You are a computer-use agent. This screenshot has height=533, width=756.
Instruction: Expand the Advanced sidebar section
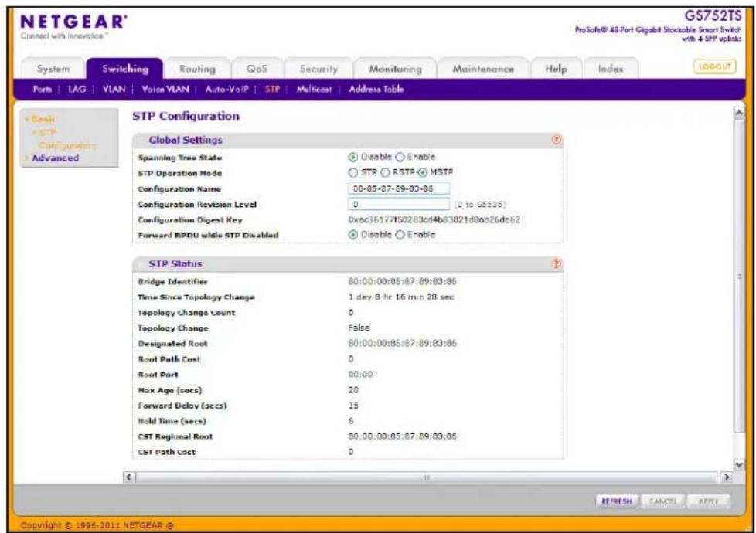pyautogui.click(x=55, y=158)
